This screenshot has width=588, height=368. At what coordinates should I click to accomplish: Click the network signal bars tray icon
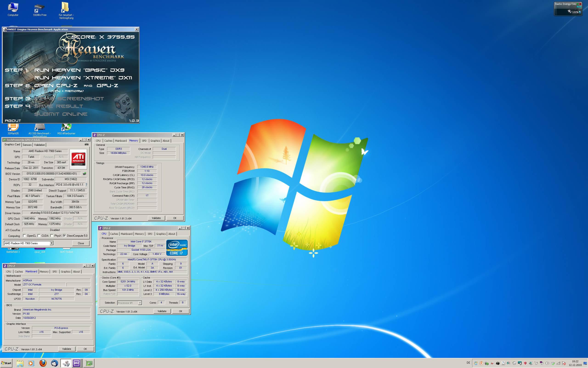tap(559, 363)
